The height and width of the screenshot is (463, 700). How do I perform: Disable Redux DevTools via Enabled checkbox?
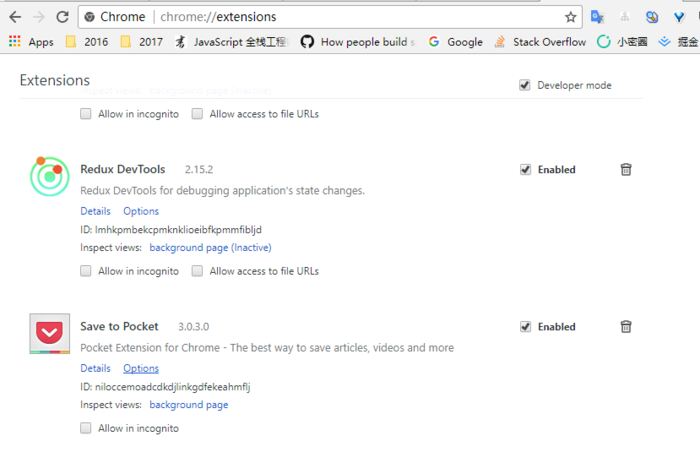[x=525, y=169]
